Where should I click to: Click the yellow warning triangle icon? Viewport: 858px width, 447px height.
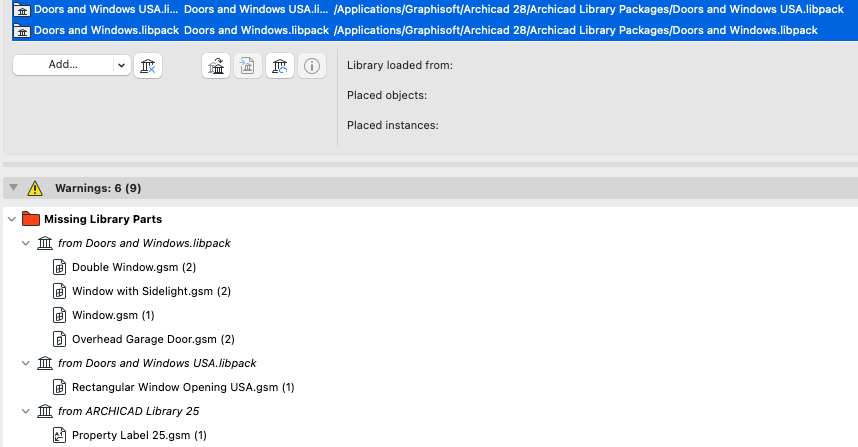(x=35, y=187)
